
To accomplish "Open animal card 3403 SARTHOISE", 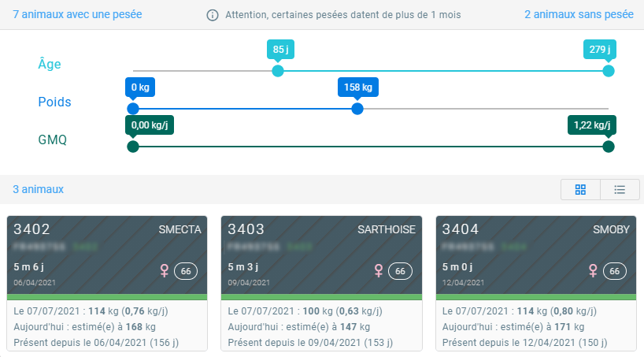I will tap(321, 284).
